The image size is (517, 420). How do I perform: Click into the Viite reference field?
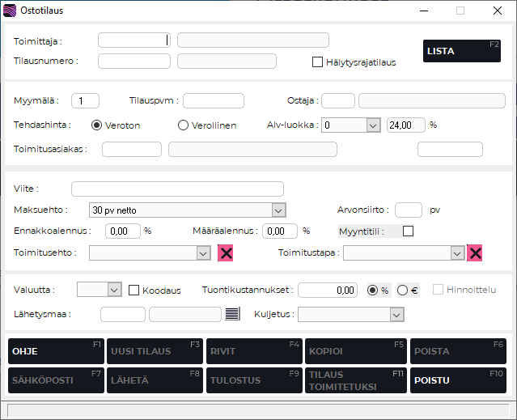177,189
